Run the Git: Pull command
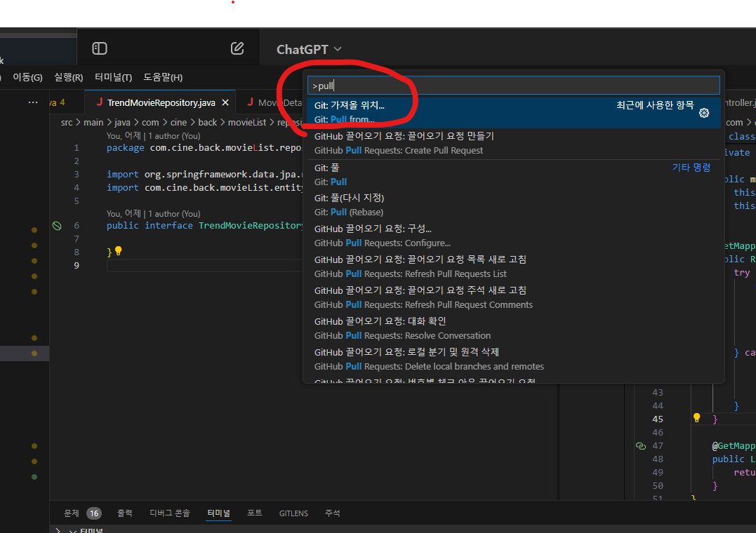Image resolution: width=756 pixels, height=533 pixels. click(514, 175)
